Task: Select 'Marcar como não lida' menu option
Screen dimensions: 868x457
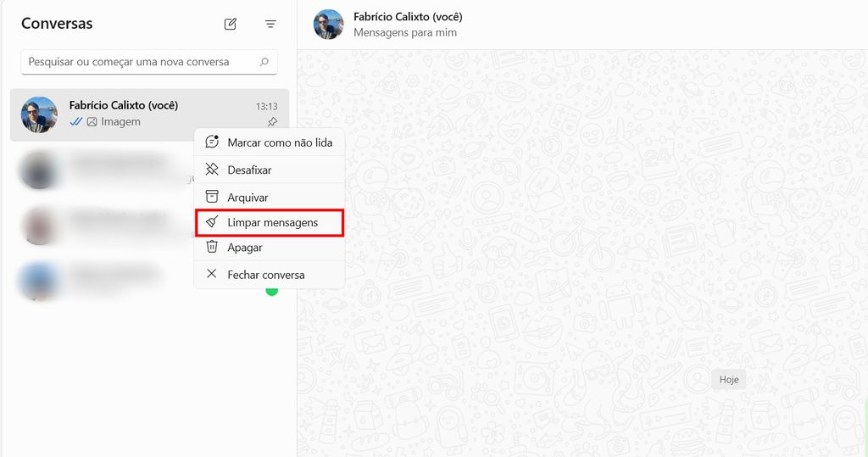Action: [269, 142]
